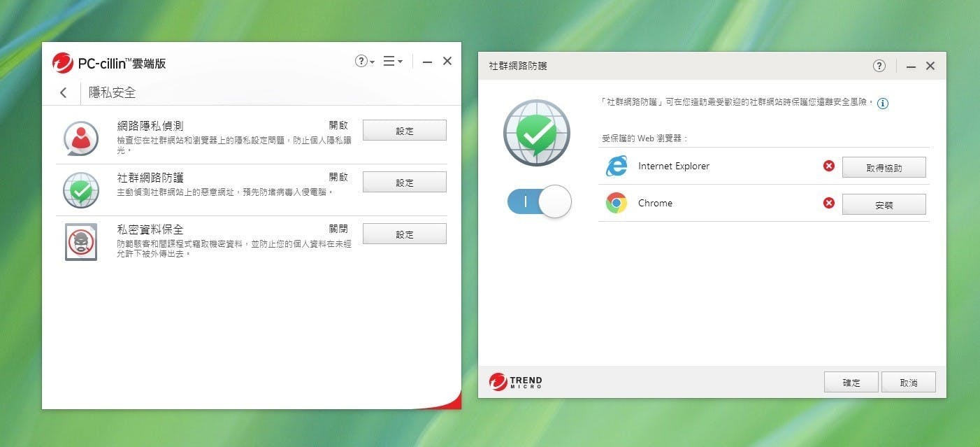Viewport: 980px width, 447px height.
Task: Click the Chrome browser icon
Action: 617,203
